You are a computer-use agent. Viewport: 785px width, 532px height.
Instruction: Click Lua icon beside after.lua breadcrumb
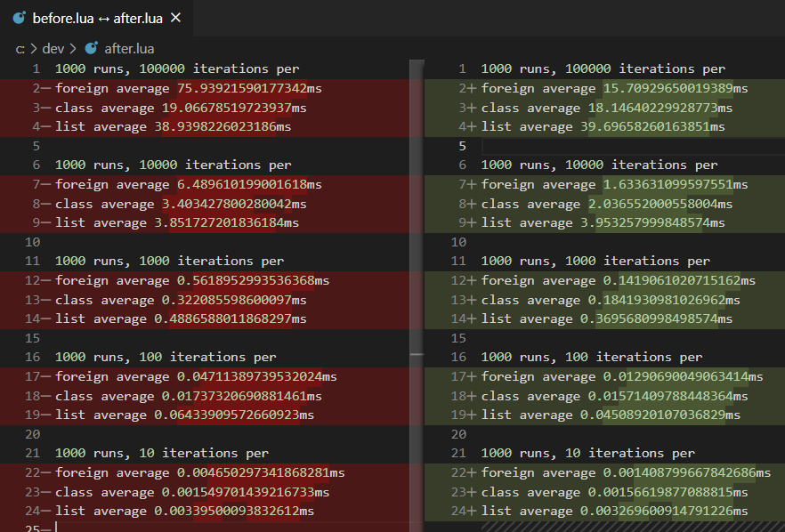click(x=91, y=49)
